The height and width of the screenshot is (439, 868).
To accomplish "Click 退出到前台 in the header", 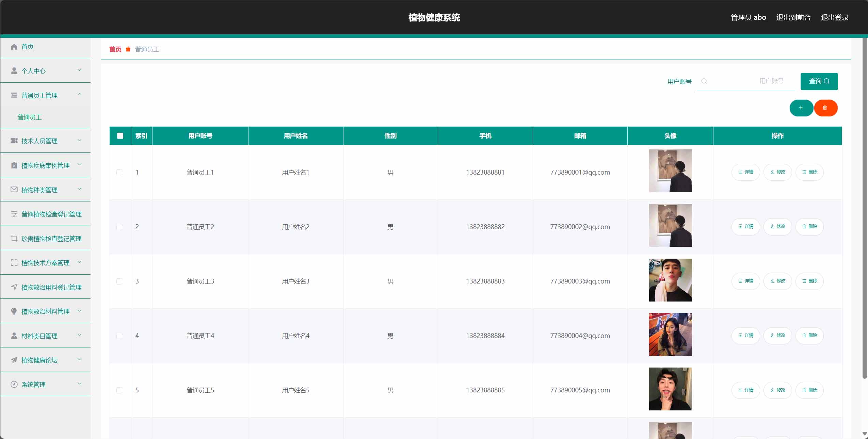I will (793, 17).
